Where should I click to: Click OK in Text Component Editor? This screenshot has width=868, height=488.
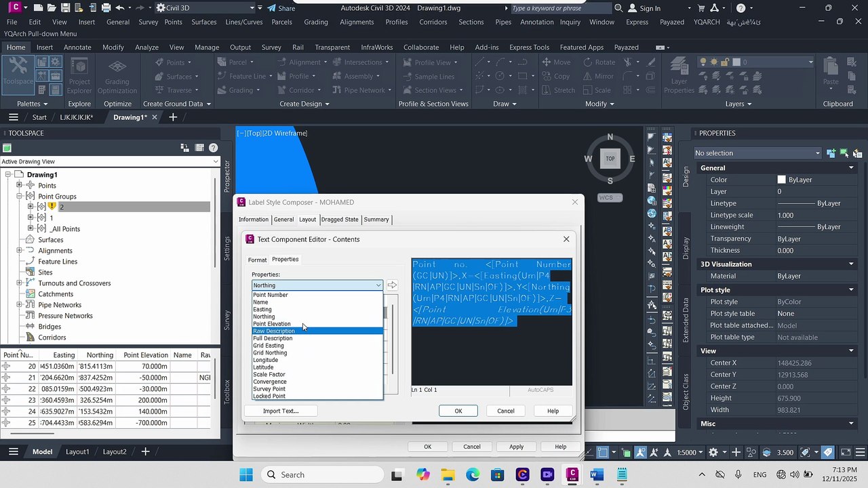point(458,411)
